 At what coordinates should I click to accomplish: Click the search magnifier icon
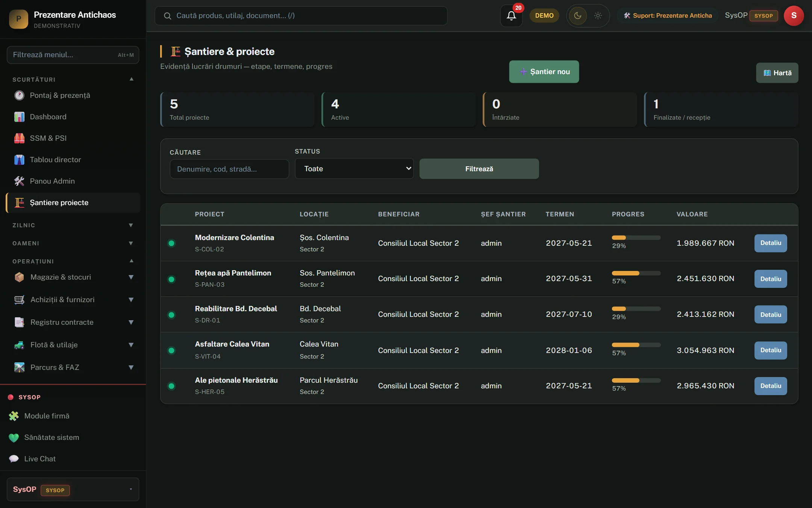click(168, 16)
